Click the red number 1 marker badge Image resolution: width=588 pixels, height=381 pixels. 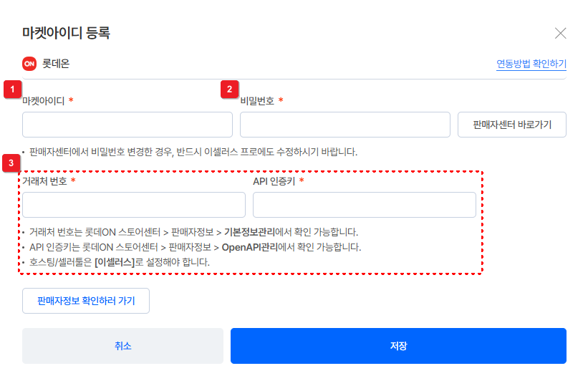coord(11,89)
